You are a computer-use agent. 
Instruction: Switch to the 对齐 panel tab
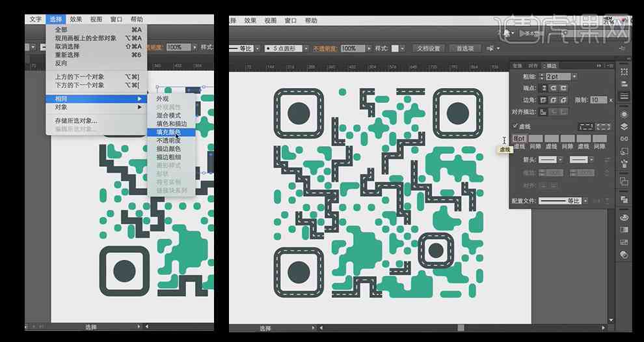[x=533, y=65]
